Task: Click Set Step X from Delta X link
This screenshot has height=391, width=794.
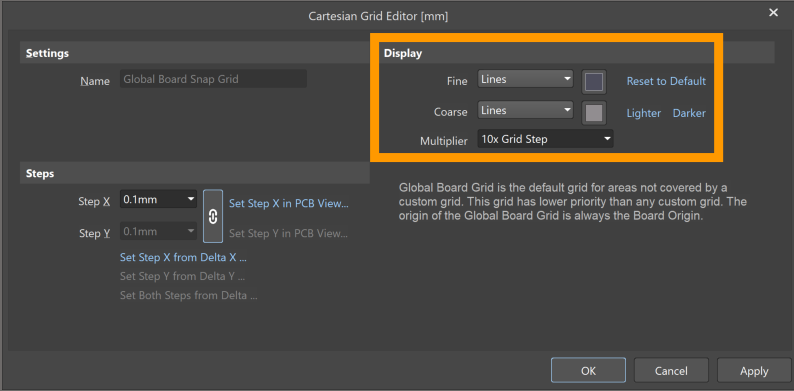Action: tap(183, 257)
